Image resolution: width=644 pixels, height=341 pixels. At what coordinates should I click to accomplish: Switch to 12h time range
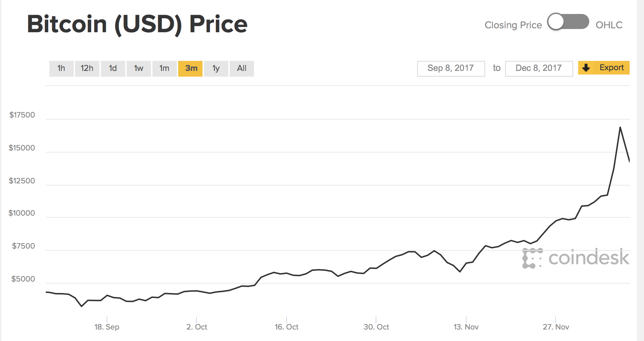(x=87, y=68)
